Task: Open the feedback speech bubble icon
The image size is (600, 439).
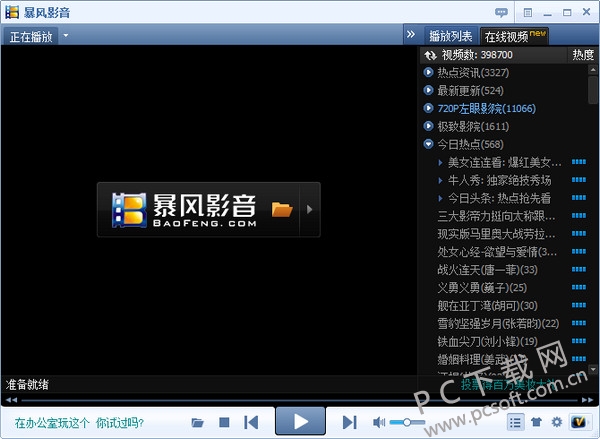Action: pos(501,13)
